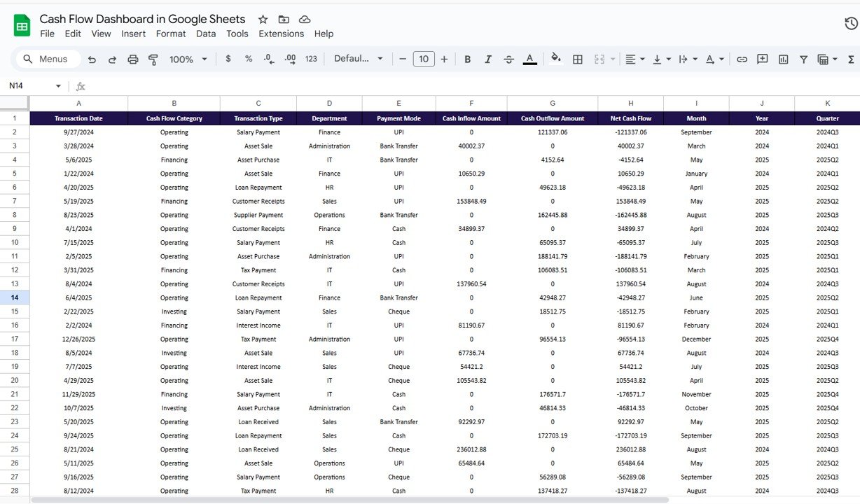Apply strikethrough formatting
The image size is (860, 504).
click(508, 59)
